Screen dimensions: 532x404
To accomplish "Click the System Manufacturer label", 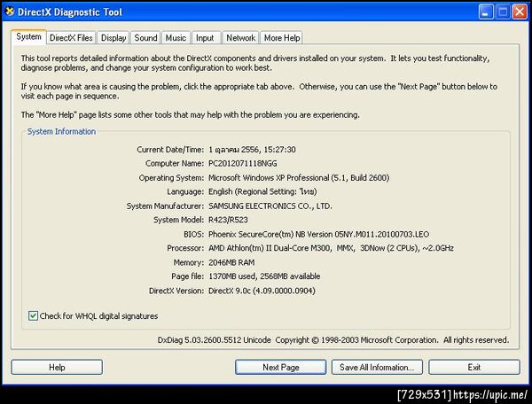I will (165, 206).
